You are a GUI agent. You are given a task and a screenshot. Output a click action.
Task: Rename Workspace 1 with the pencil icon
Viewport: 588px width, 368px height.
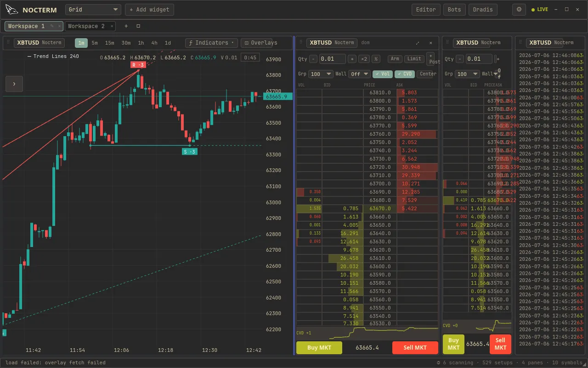pos(52,26)
